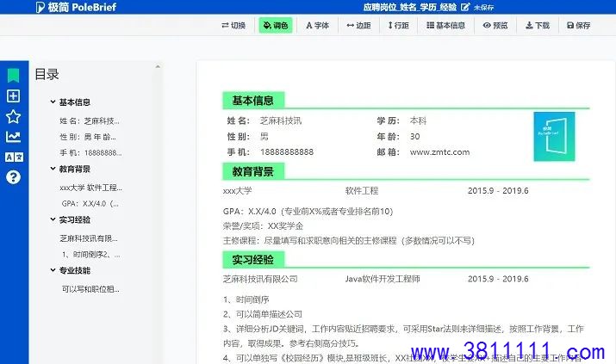
Task: Click the 未保存 unsaved status text
Action: point(483,8)
